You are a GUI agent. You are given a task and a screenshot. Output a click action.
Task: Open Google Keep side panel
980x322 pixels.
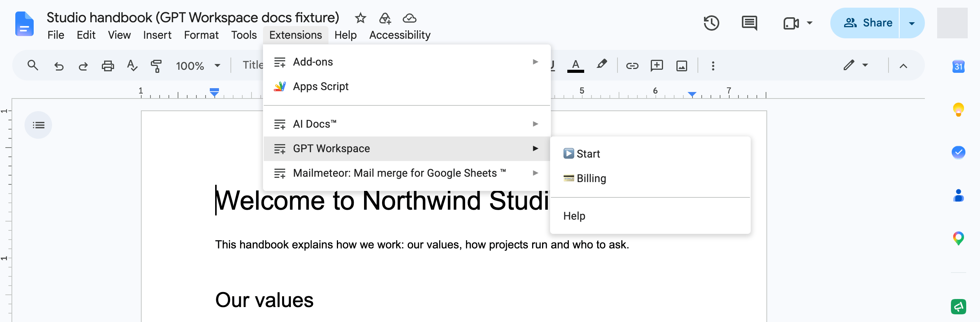958,110
